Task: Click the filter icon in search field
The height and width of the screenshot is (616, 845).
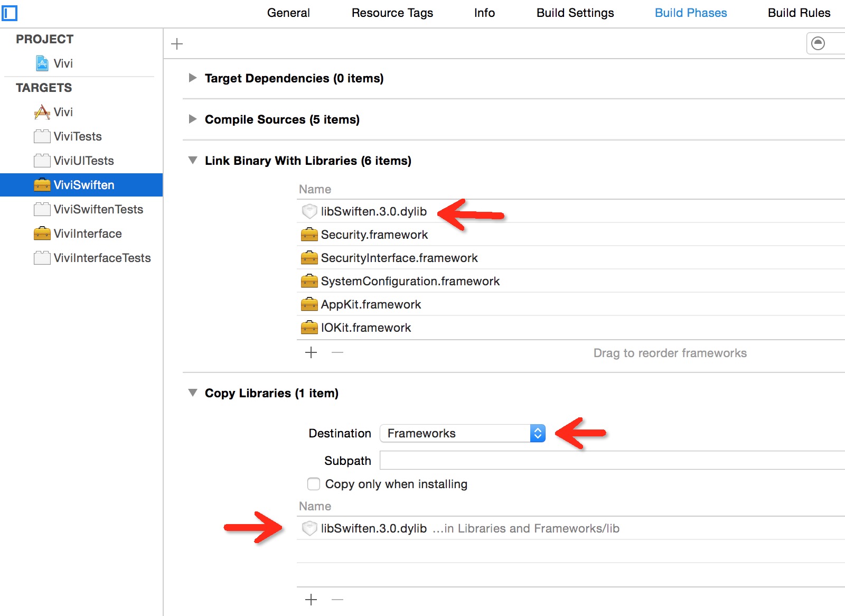Action: (818, 43)
